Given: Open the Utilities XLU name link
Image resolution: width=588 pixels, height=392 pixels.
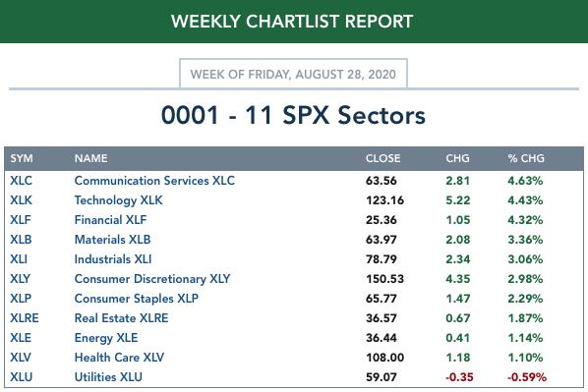Looking at the screenshot, I should (108, 377).
